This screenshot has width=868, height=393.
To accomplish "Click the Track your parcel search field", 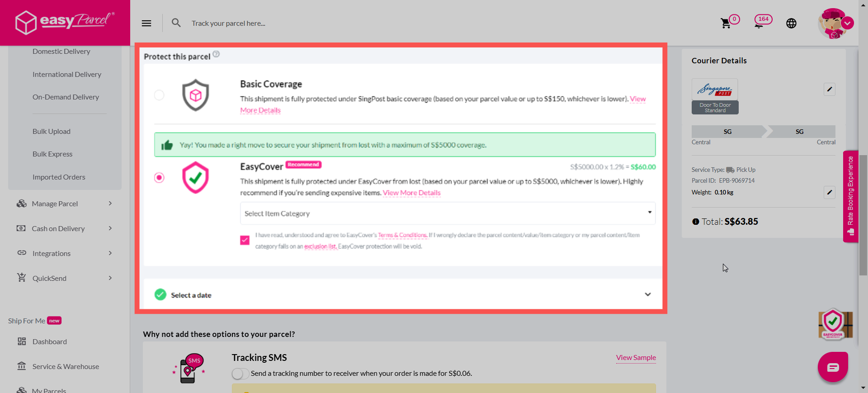I will tap(228, 24).
